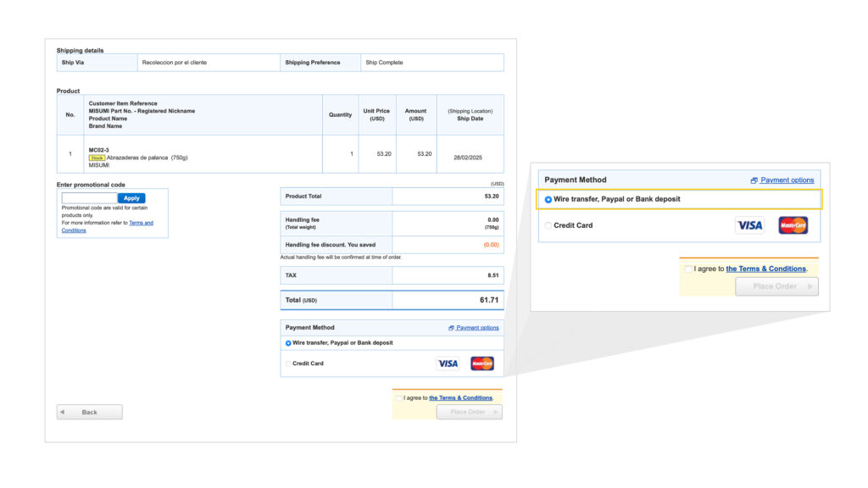Click the MasterCard logo in the enlarged callout
The height and width of the screenshot is (488, 868).
[793, 225]
